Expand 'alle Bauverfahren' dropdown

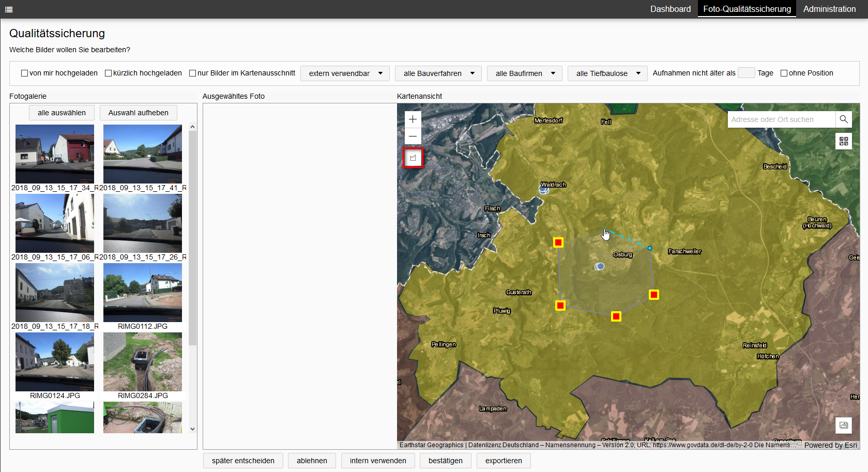point(438,73)
